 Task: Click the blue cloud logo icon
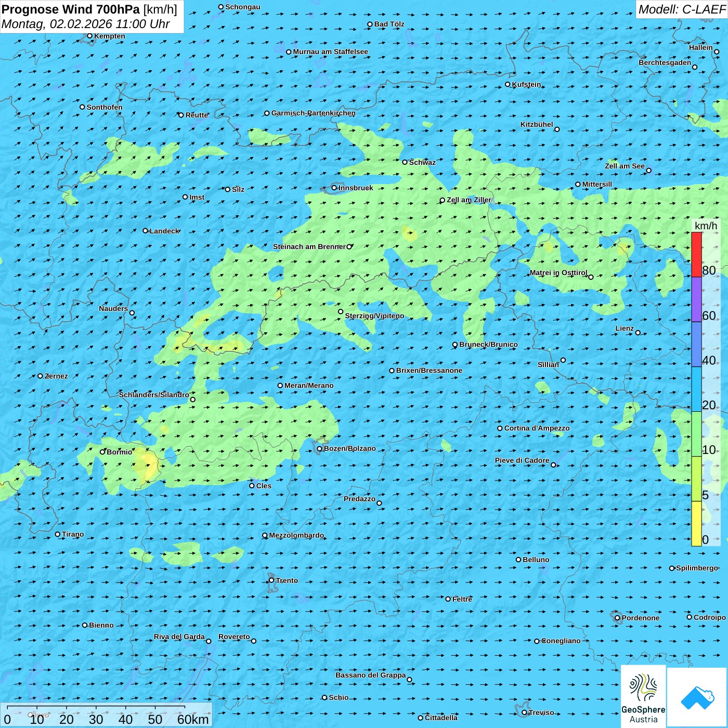697,697
